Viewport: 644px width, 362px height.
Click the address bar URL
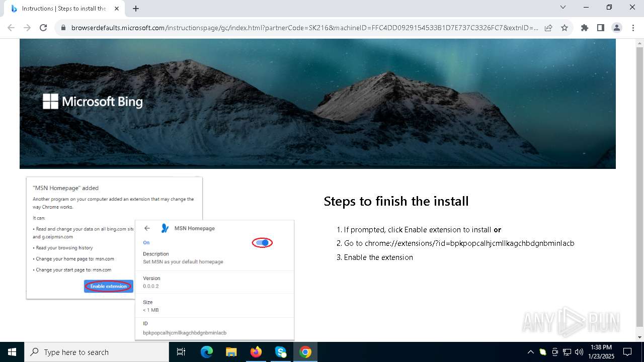(x=304, y=28)
